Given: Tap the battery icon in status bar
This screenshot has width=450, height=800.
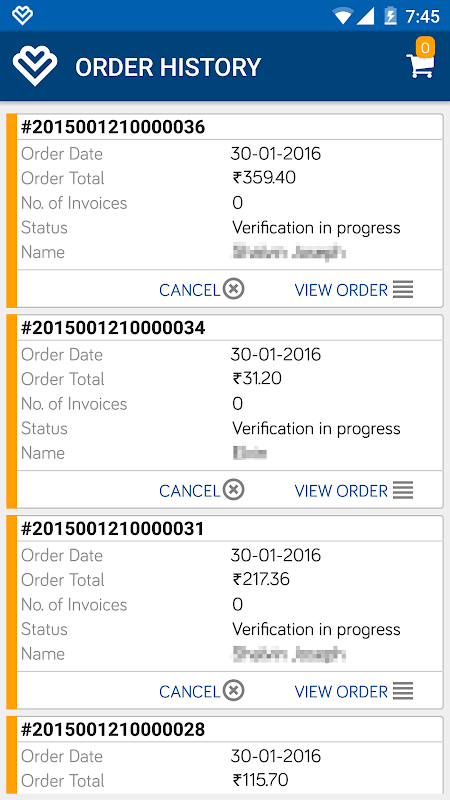Looking at the screenshot, I should (x=390, y=16).
